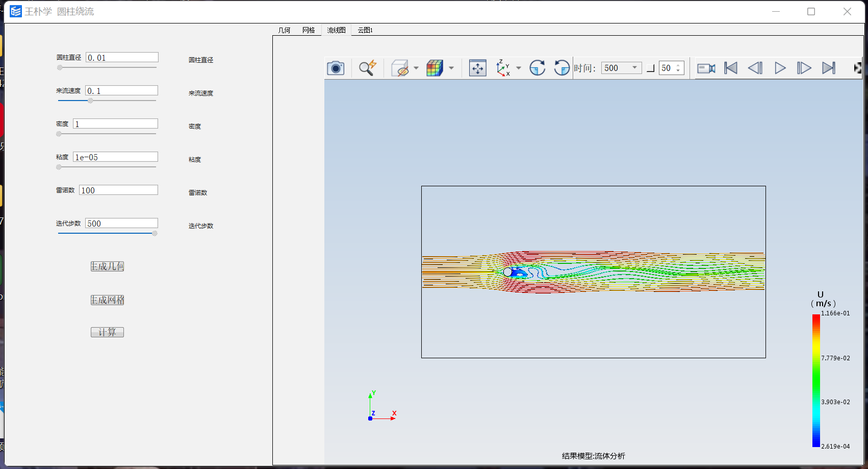The height and width of the screenshot is (469, 868).
Task: Increase the 50 spinbox value
Action: pos(678,65)
